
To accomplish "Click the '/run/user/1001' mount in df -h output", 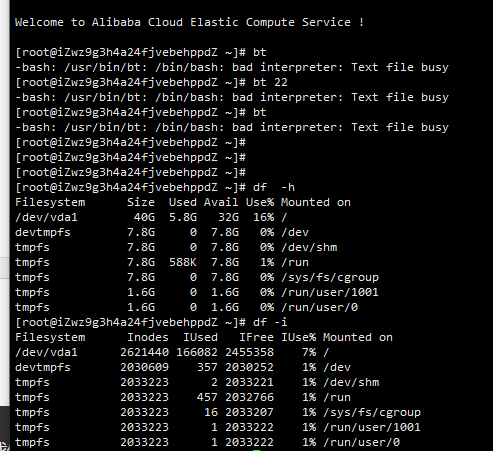I will point(330,292).
